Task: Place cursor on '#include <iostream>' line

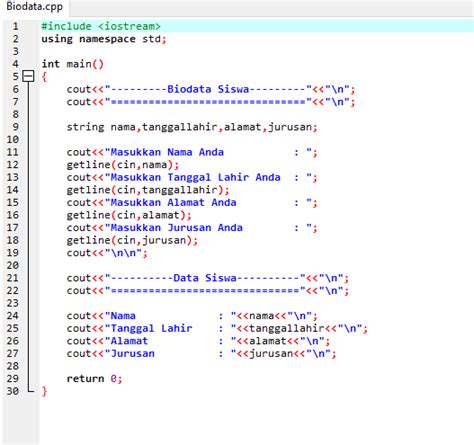Action: pos(101,26)
